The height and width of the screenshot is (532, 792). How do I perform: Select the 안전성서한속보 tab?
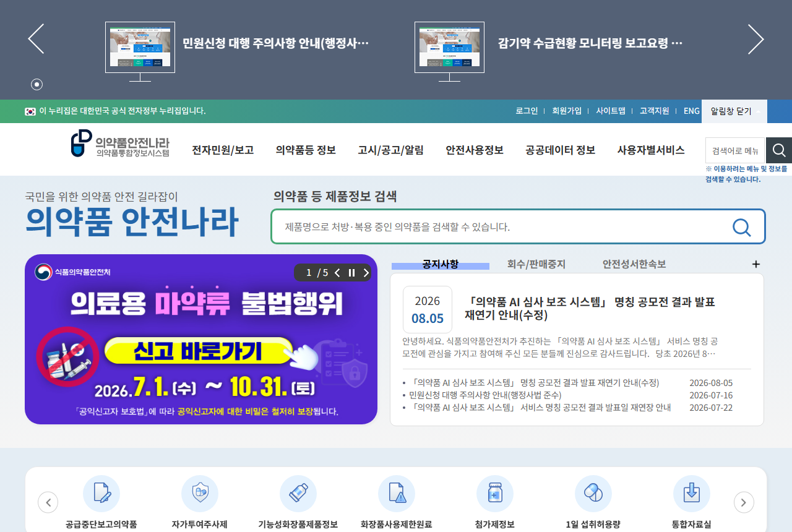pos(634,264)
